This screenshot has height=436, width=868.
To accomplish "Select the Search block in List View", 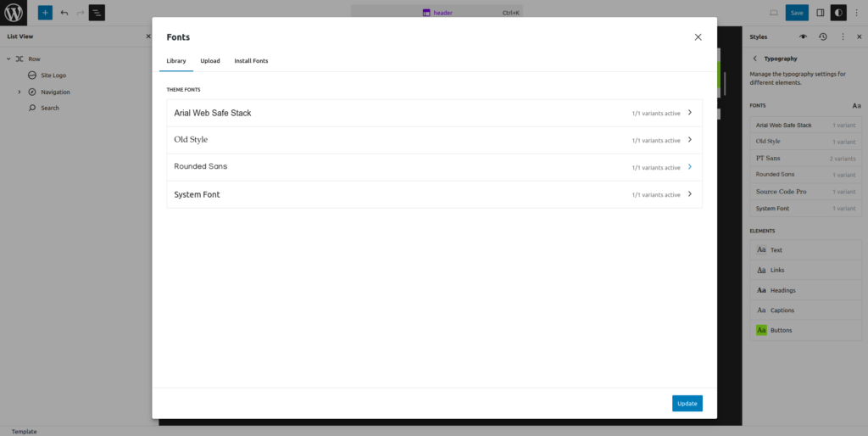I will click(x=50, y=108).
